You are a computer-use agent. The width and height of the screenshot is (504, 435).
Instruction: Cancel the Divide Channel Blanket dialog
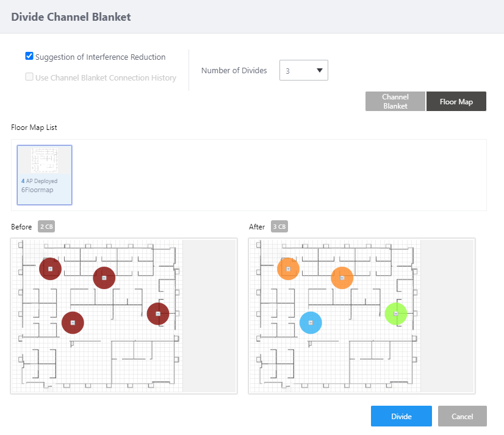(x=462, y=416)
